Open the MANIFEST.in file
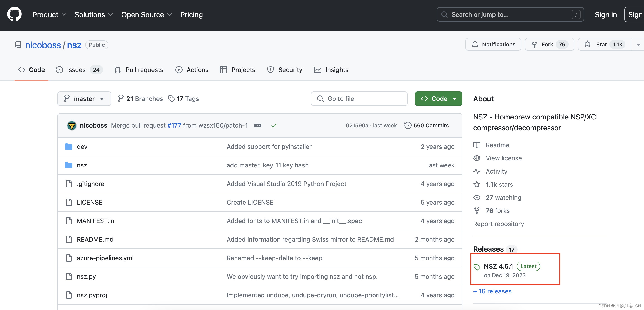Viewport: 644px width, 310px height. pos(96,221)
